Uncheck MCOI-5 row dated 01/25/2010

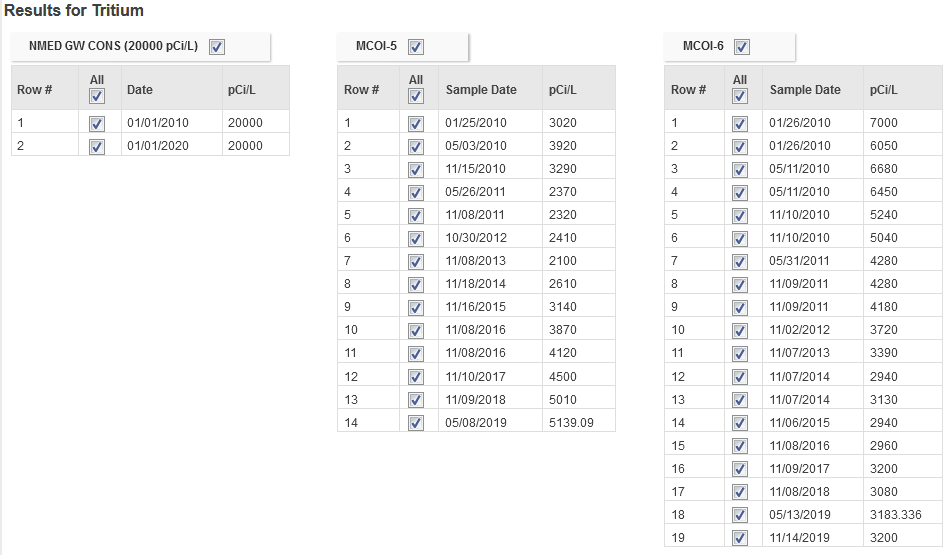click(x=415, y=124)
